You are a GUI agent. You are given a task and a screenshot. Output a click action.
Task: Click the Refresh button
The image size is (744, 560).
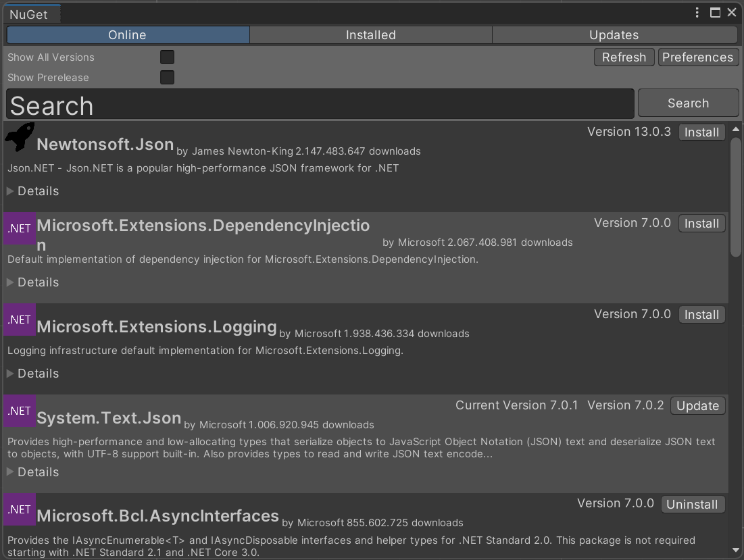624,57
